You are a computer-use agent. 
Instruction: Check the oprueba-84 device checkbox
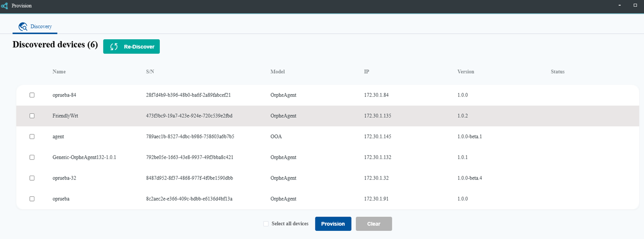pyautogui.click(x=32, y=95)
